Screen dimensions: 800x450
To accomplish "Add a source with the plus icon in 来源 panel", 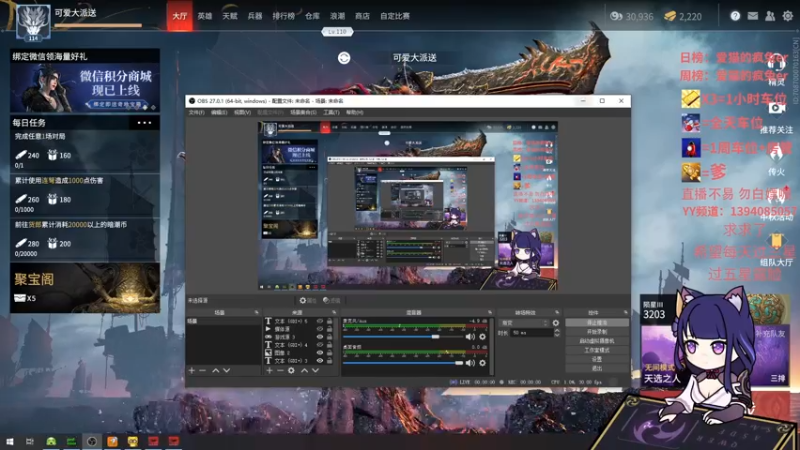I will pyautogui.click(x=269, y=370).
